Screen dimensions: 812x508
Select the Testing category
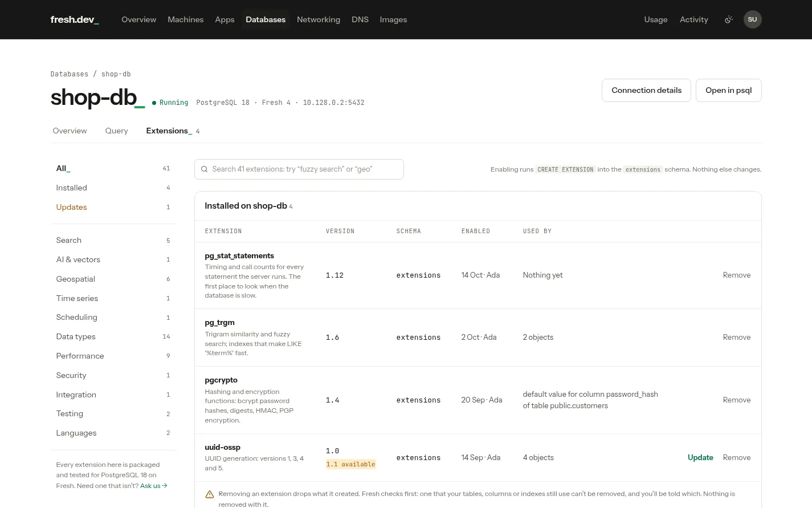113,413
